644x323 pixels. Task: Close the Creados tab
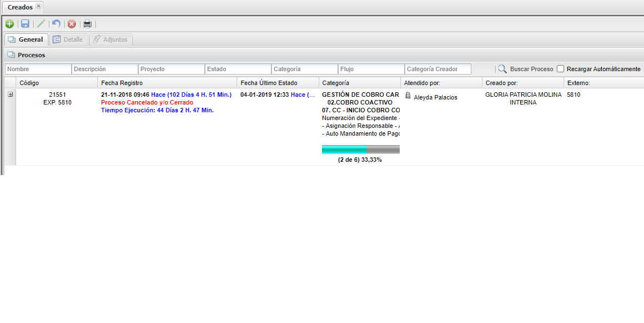click(x=39, y=6)
